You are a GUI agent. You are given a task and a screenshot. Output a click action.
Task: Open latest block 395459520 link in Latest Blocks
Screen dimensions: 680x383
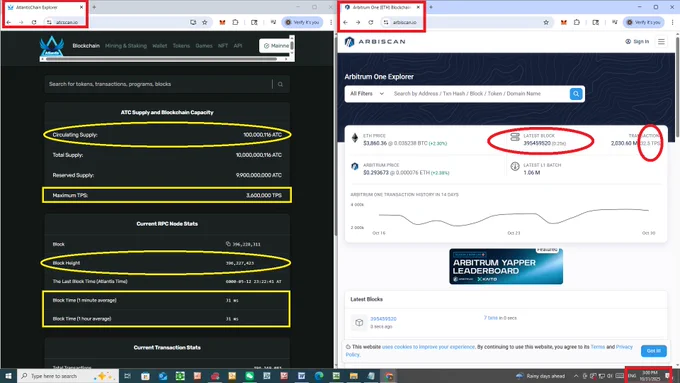(x=383, y=319)
